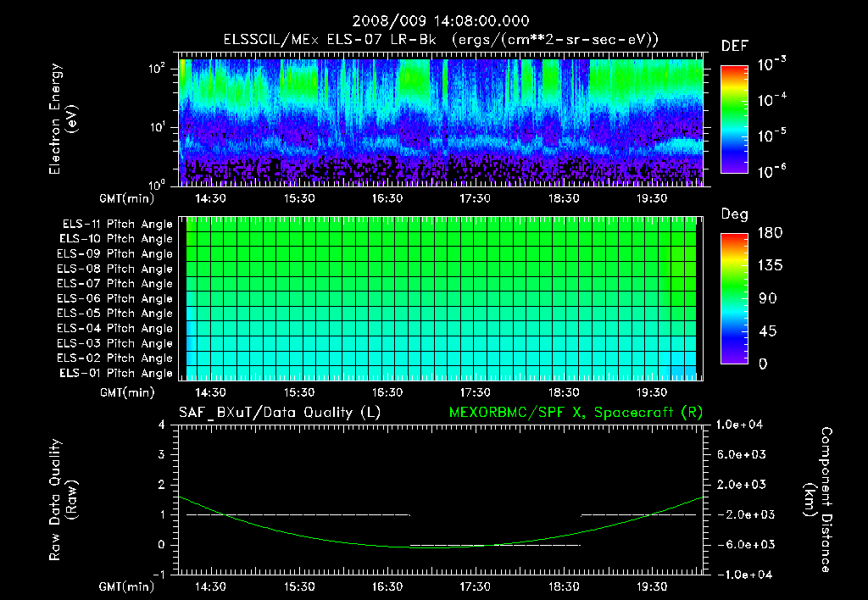Click the 10^-3 value on the DEF scale
Image resolution: width=868 pixels, height=600 pixels.
pyautogui.click(x=771, y=64)
